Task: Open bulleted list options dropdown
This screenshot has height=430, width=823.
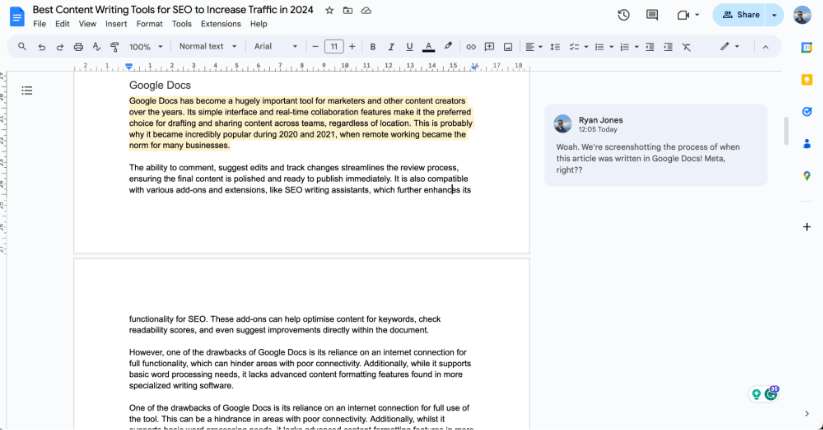Action: pyautogui.click(x=611, y=47)
